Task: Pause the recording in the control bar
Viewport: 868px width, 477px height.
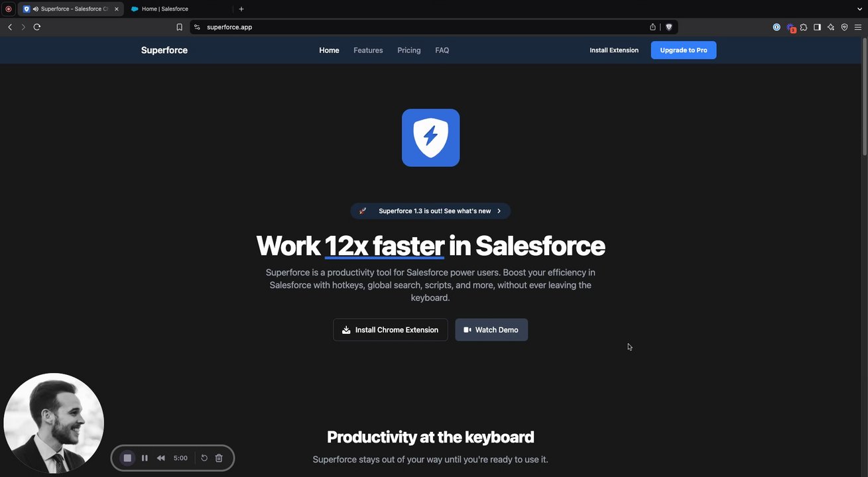Action: (x=145, y=458)
